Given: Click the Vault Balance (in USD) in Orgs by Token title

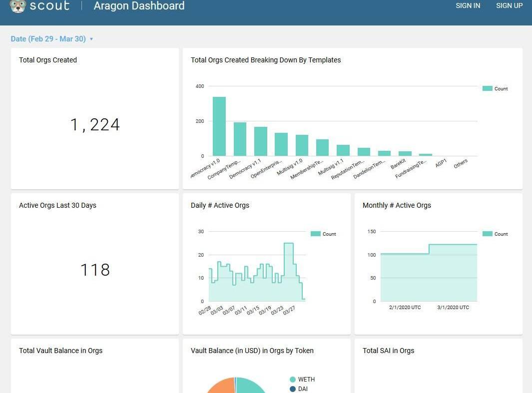Looking at the screenshot, I should (x=252, y=351).
